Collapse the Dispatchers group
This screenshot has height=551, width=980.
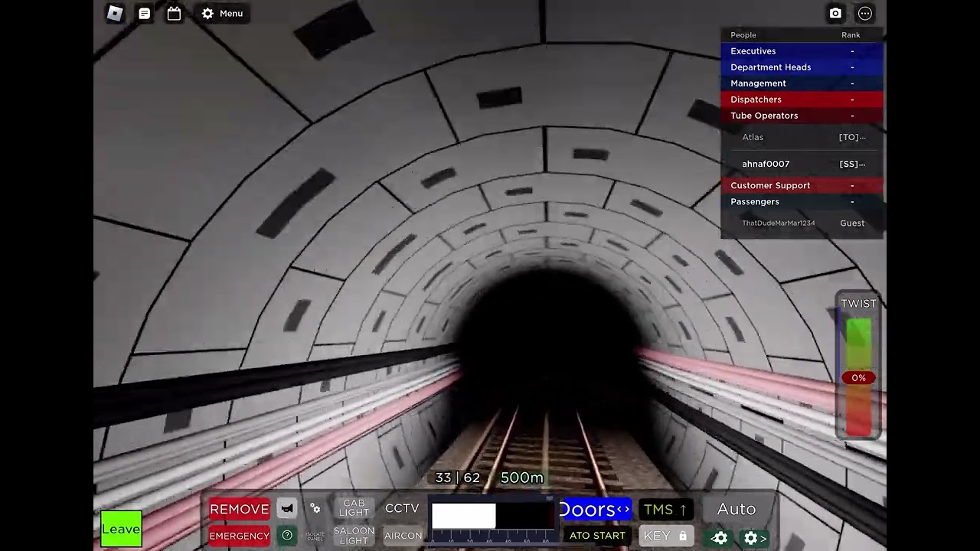(x=802, y=99)
